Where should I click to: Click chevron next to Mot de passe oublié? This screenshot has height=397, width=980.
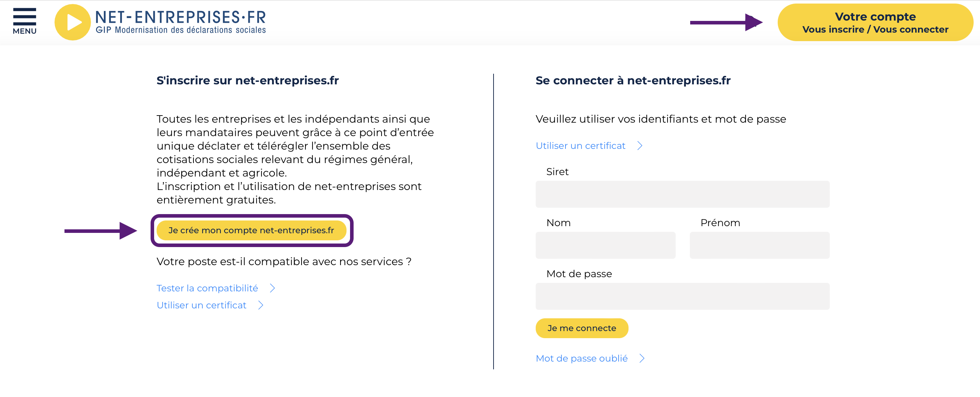coord(642,358)
